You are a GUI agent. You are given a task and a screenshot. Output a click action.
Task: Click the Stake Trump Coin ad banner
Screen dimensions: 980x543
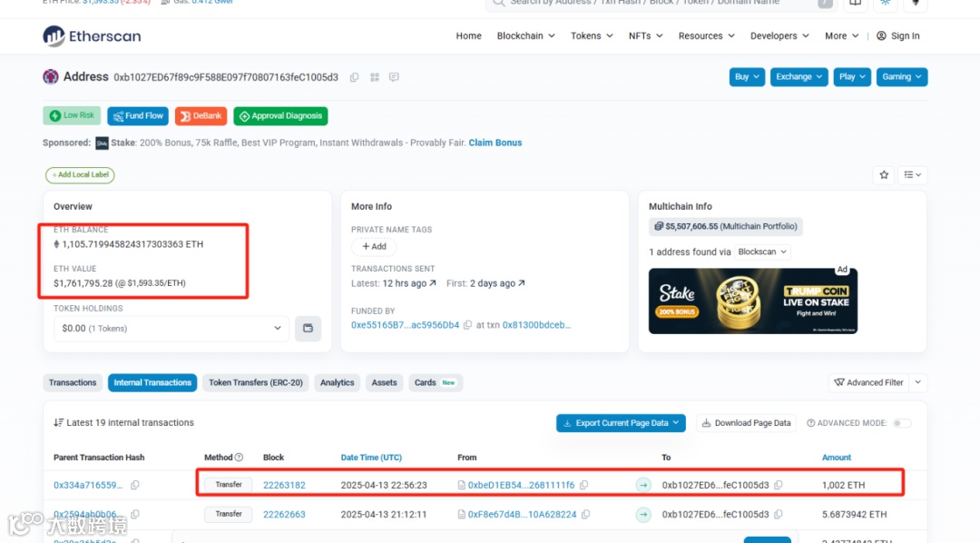[x=753, y=301]
